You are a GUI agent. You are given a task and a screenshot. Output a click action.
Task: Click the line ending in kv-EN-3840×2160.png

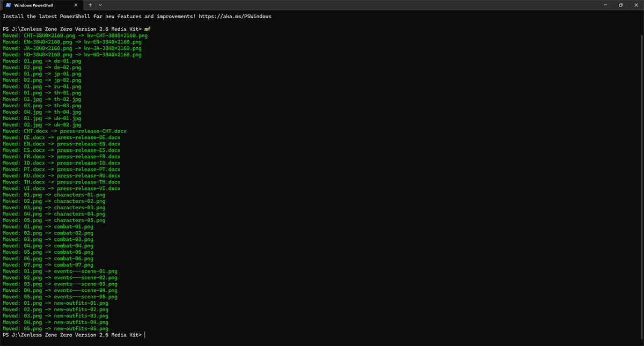(72, 42)
